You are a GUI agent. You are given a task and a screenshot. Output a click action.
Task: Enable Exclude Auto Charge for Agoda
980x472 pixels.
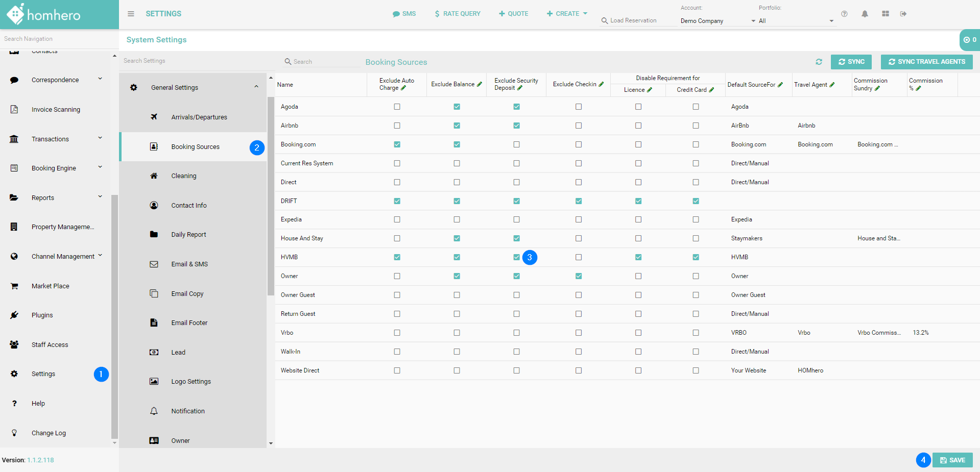[x=397, y=107]
